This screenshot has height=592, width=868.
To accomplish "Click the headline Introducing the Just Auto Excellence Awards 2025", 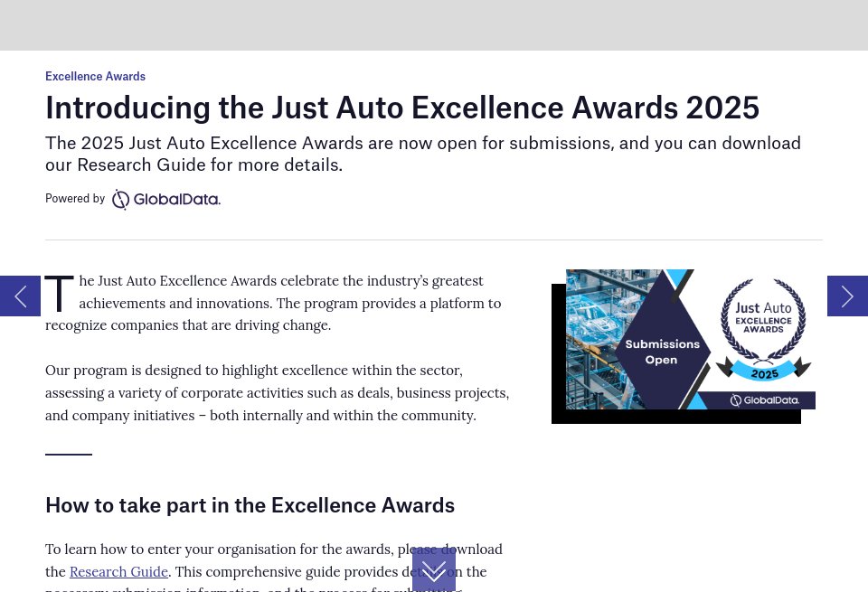I will tap(402, 107).
